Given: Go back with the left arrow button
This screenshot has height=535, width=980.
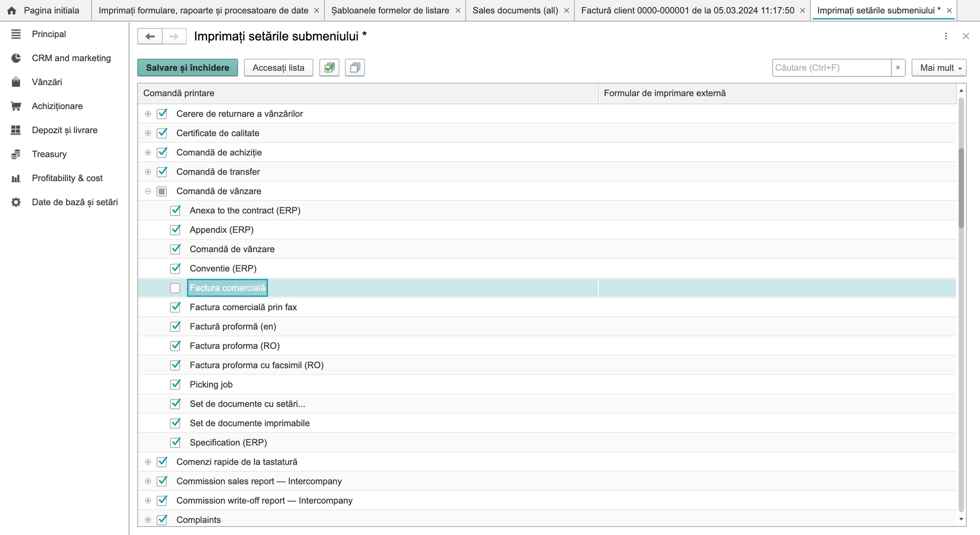Looking at the screenshot, I should click(x=150, y=36).
